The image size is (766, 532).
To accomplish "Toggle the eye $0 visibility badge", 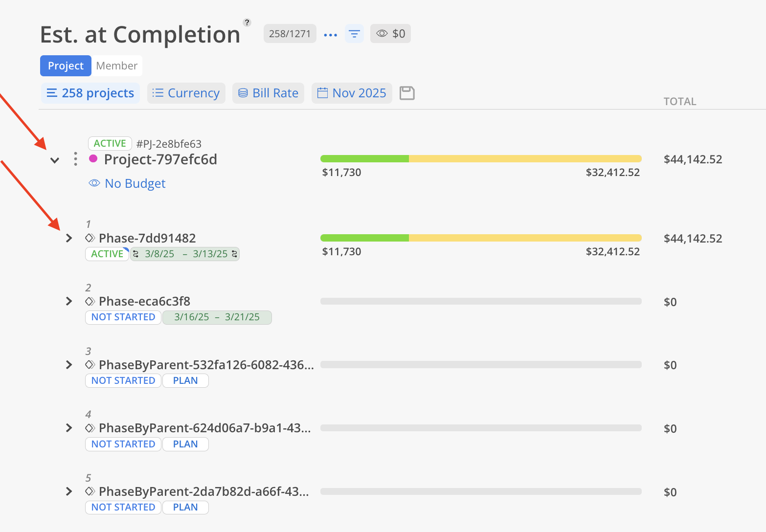I will [x=390, y=34].
